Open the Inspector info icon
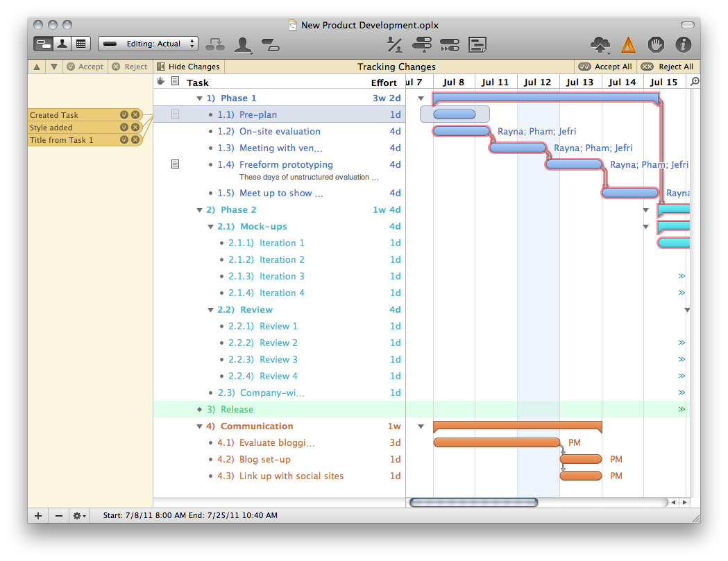 (684, 45)
